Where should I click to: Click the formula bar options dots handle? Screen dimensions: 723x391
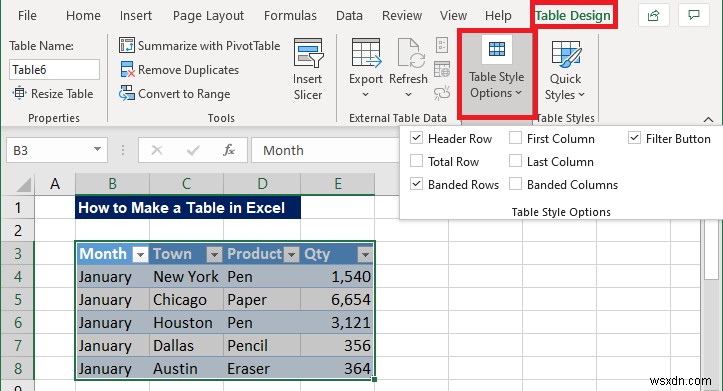pos(123,150)
